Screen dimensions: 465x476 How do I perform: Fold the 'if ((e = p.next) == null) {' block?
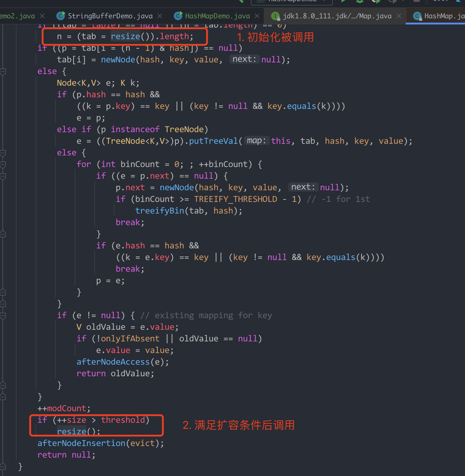click(3, 177)
